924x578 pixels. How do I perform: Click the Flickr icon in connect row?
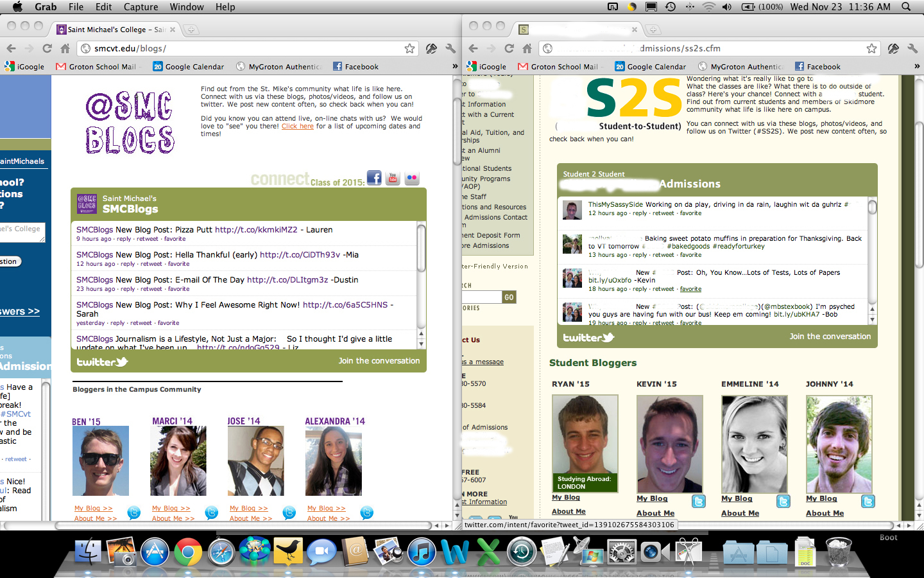[412, 178]
